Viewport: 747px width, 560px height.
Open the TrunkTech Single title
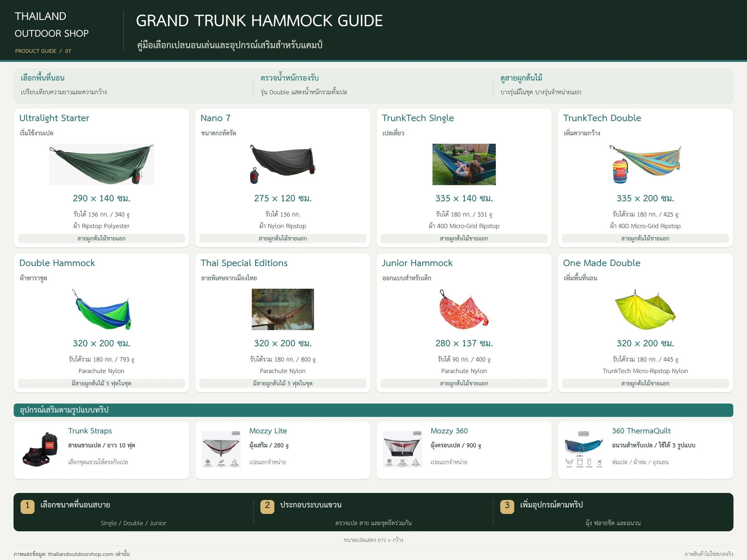418,118
